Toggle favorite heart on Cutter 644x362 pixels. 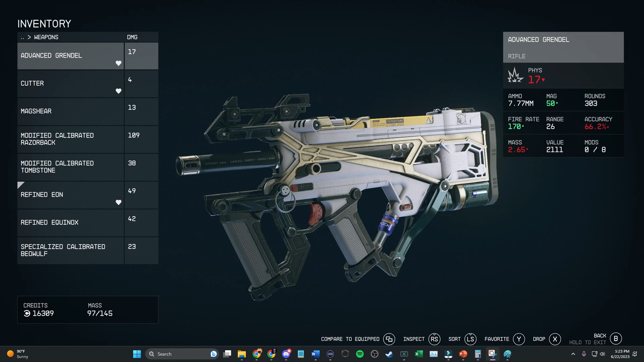[118, 91]
